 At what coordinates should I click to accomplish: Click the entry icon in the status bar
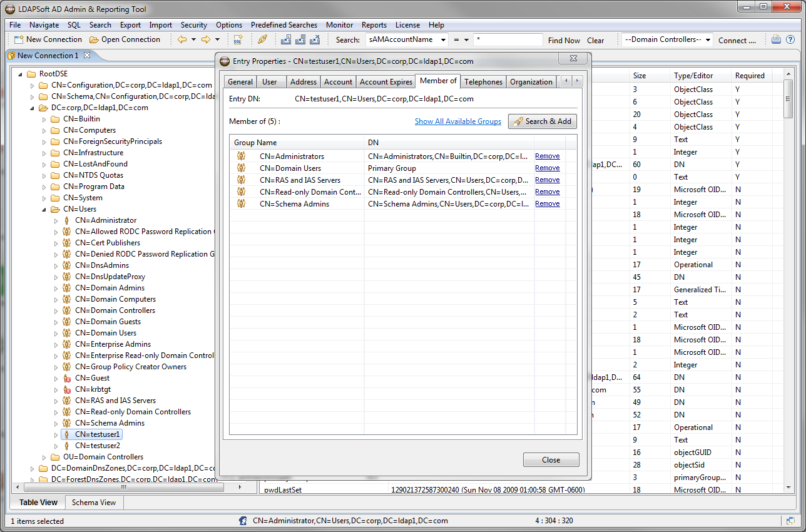click(243, 521)
